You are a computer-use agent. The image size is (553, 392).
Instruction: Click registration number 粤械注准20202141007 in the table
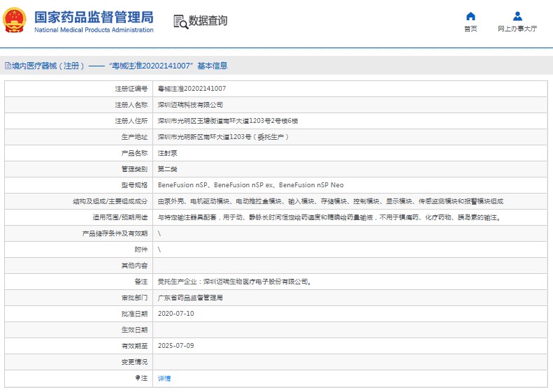pos(192,89)
